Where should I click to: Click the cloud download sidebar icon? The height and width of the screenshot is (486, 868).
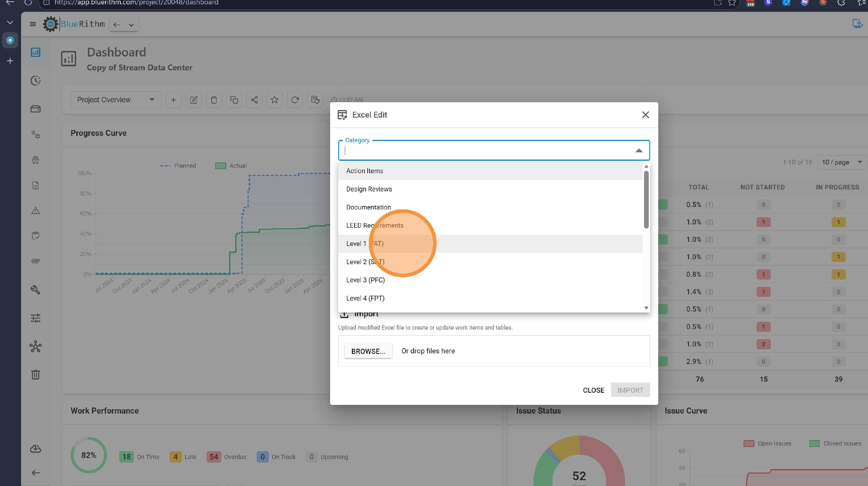click(x=35, y=449)
